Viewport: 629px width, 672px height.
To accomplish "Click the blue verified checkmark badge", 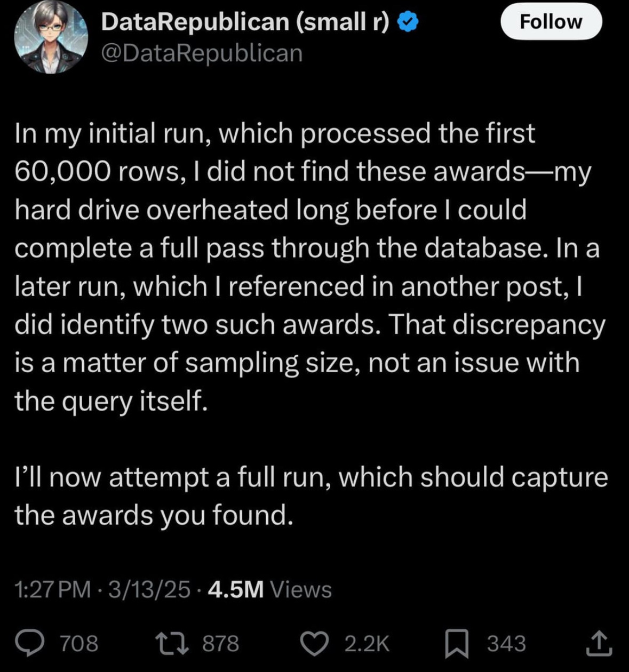I will [408, 22].
